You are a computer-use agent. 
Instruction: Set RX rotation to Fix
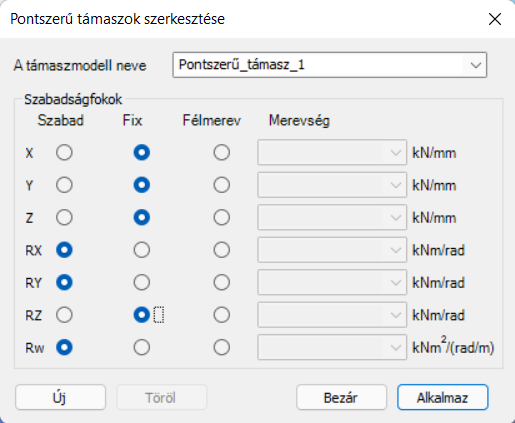[142, 250]
